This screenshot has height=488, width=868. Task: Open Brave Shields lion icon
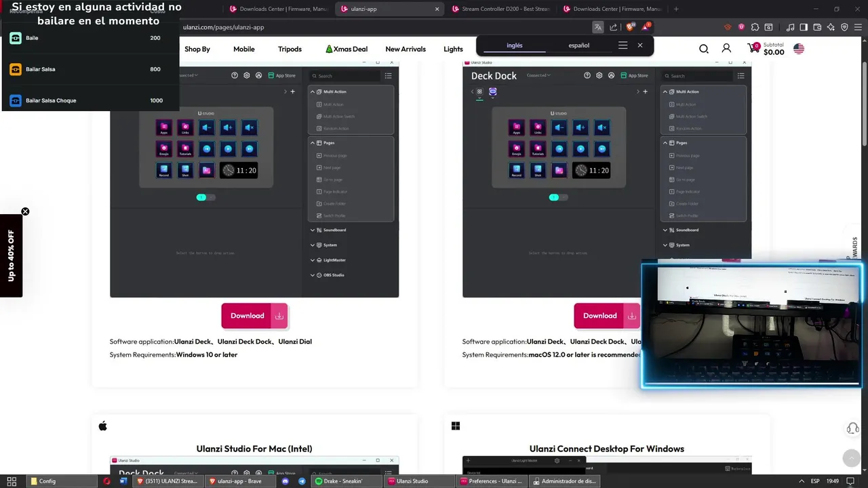point(630,27)
